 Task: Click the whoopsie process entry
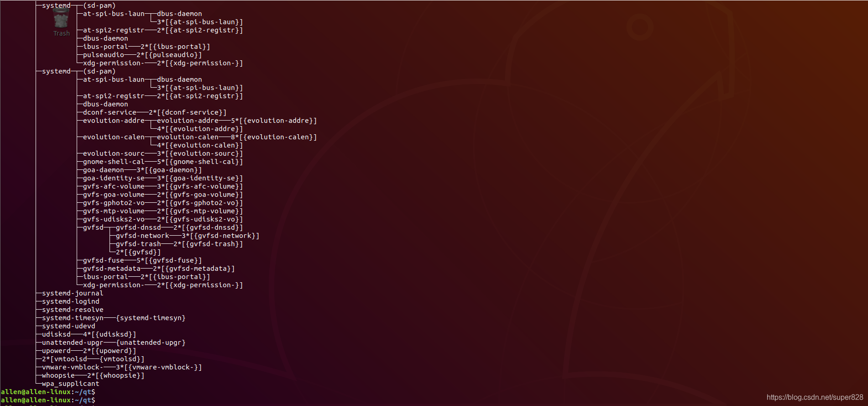point(58,375)
